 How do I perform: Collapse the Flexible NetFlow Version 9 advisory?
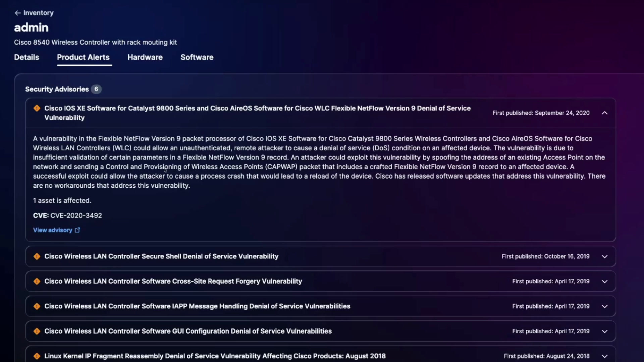604,113
